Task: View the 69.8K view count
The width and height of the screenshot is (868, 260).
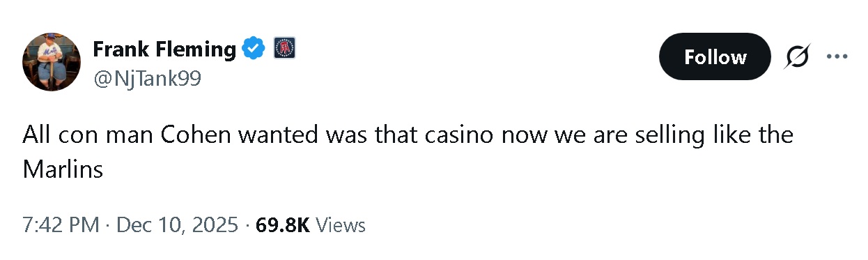Action: (x=283, y=225)
